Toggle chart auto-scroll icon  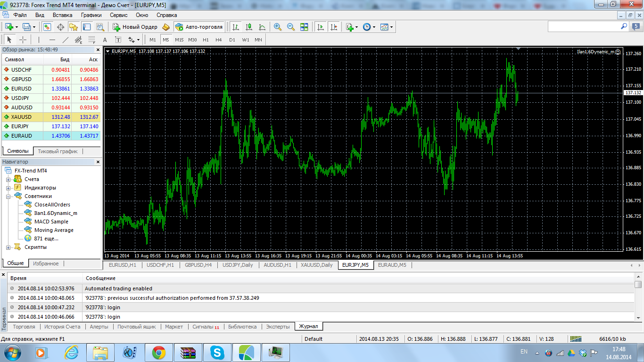tap(321, 27)
